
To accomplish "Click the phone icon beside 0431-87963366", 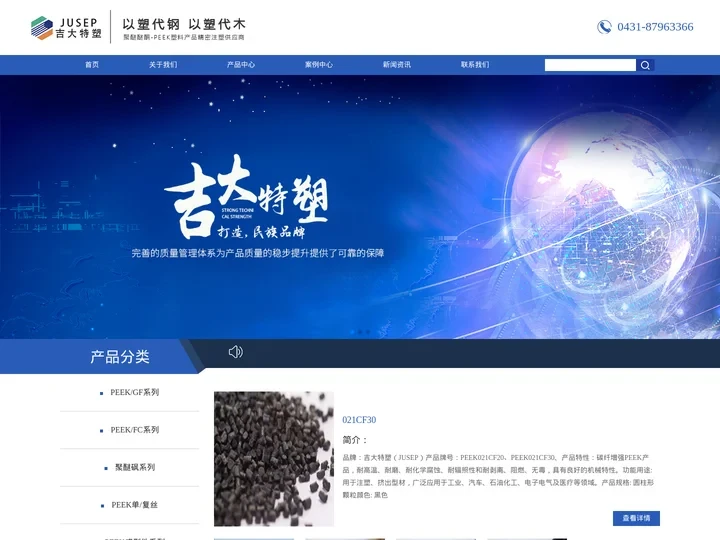I will (604, 27).
